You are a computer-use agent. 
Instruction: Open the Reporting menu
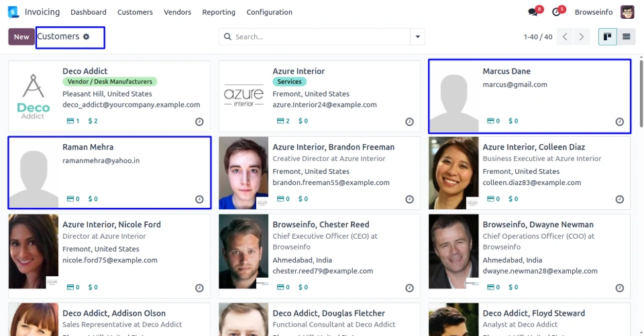tap(219, 12)
